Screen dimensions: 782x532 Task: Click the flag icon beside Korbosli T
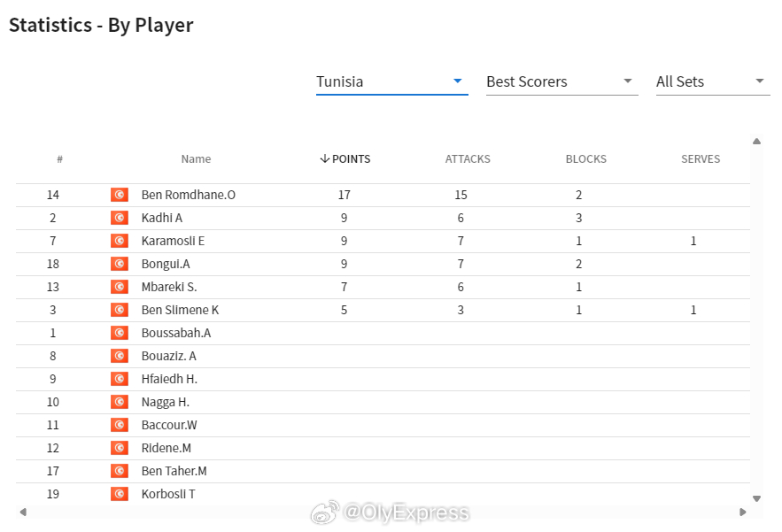(x=120, y=494)
